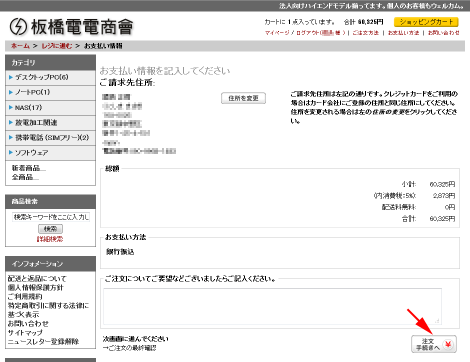This screenshot has width=470, height=362.
Task: Open 配送と返品について information link
Action: (x=37, y=279)
